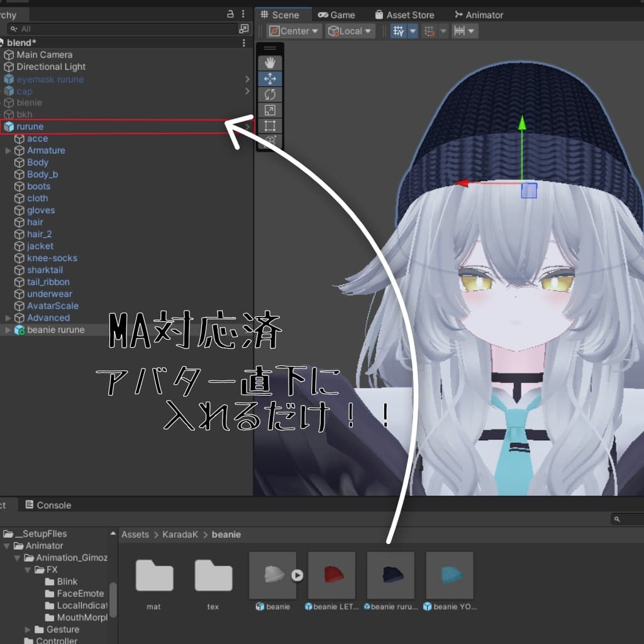Open the cap prefab with its chevron
Viewport: 644px width, 644px height.
[247, 91]
